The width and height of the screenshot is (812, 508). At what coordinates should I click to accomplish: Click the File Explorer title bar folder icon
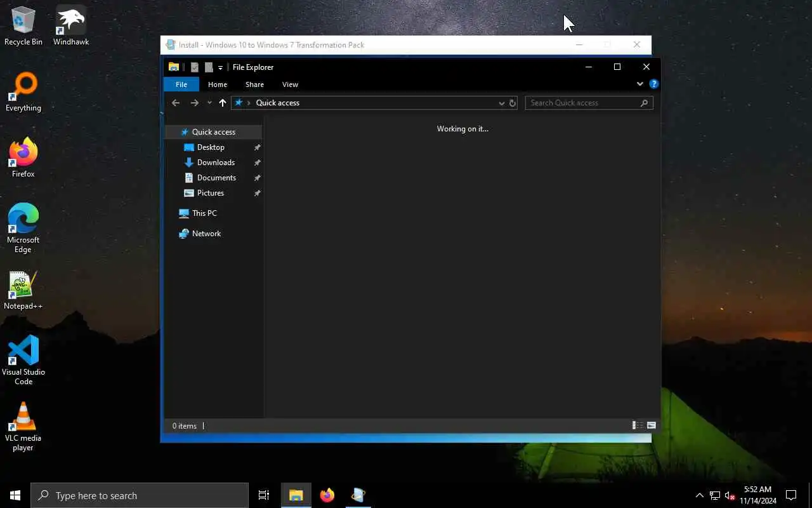(x=173, y=67)
